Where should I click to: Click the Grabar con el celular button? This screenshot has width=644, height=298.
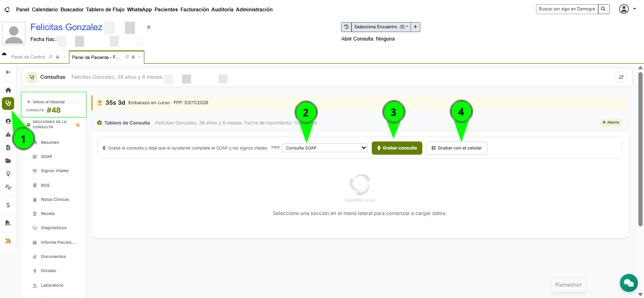[x=457, y=148]
